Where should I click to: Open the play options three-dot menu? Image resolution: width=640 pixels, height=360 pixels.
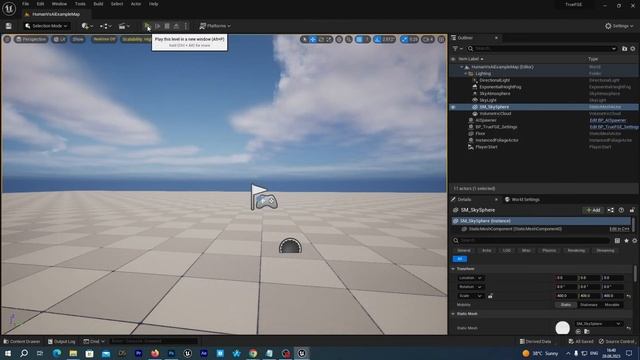pyautogui.click(x=186, y=26)
